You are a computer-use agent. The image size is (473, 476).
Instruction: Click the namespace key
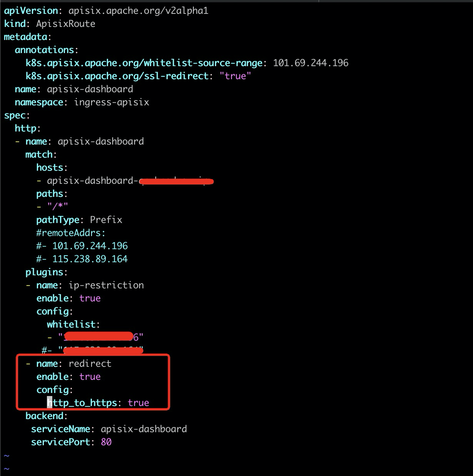click(x=39, y=102)
